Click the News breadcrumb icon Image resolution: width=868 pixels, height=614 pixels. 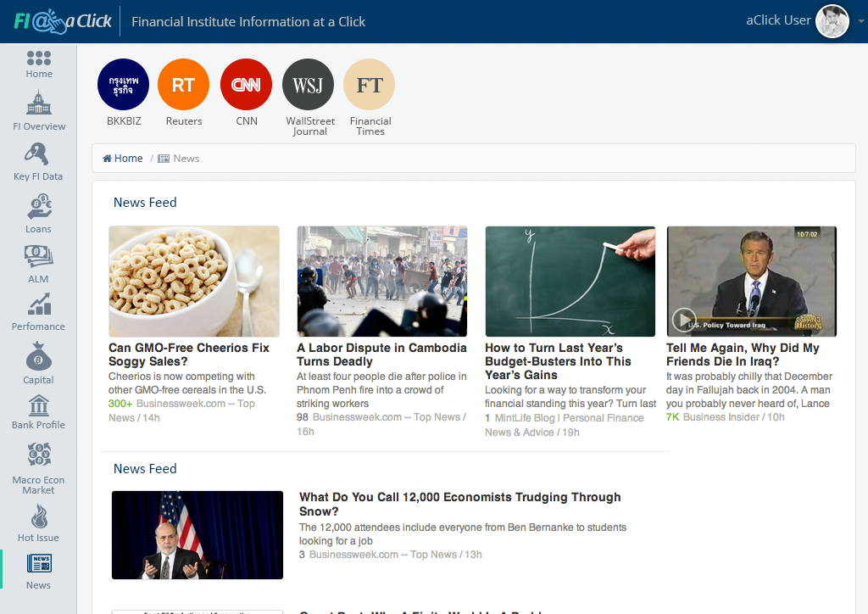pyautogui.click(x=164, y=159)
